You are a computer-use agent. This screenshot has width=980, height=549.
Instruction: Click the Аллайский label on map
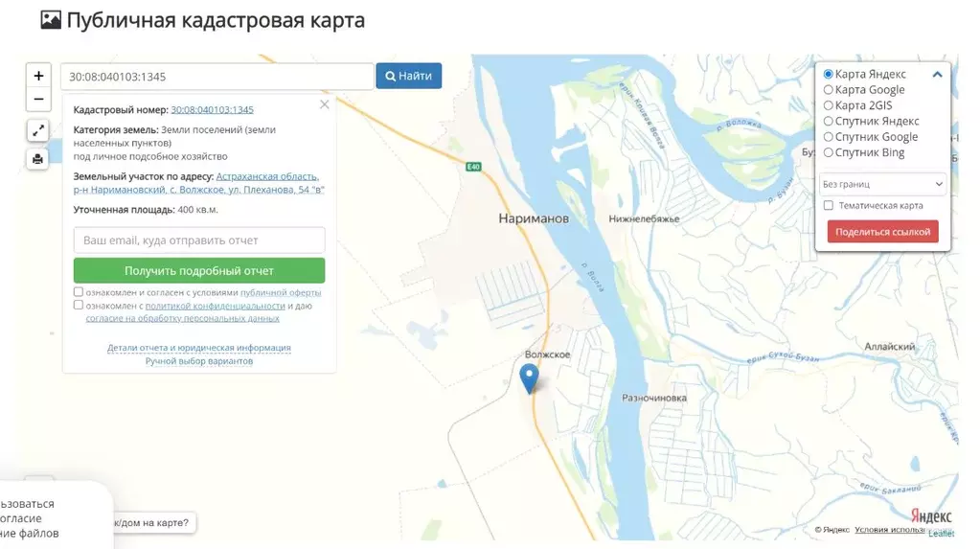[x=889, y=347]
